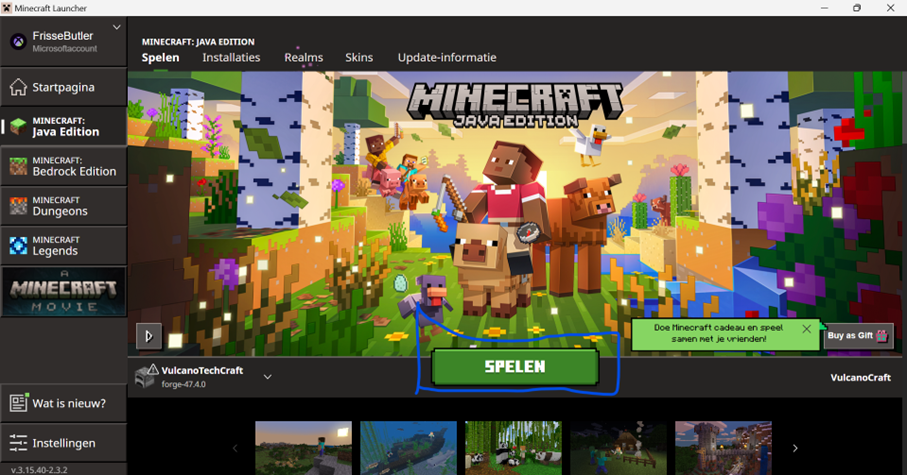Click the green SPELEN play button

[x=515, y=367]
